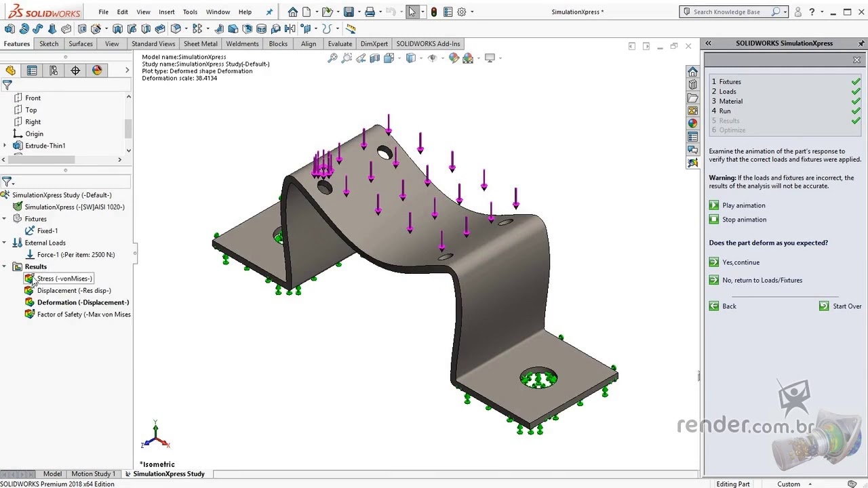
Task: Open the Insert menu
Action: click(166, 12)
